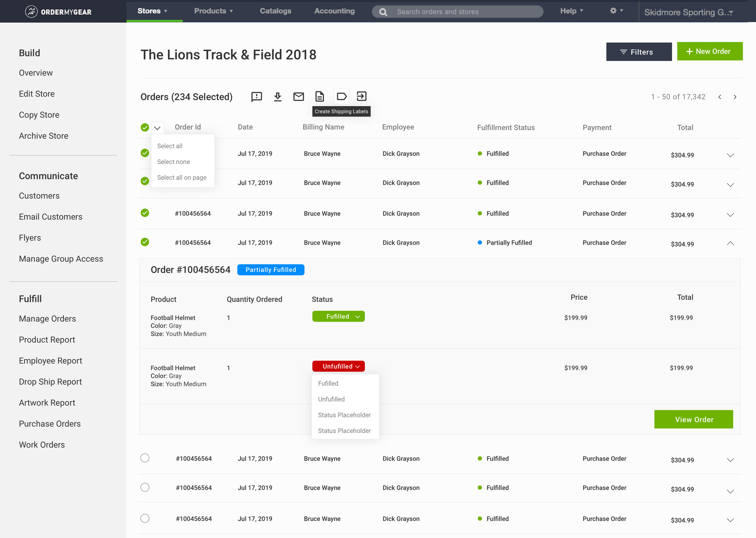Click the export orders icon
The height and width of the screenshot is (538, 756).
361,96
